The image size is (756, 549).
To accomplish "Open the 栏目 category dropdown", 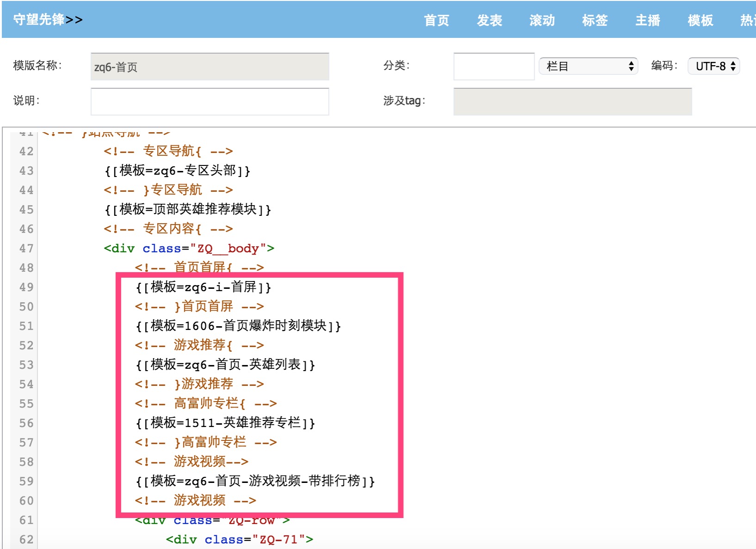I will pyautogui.click(x=589, y=66).
